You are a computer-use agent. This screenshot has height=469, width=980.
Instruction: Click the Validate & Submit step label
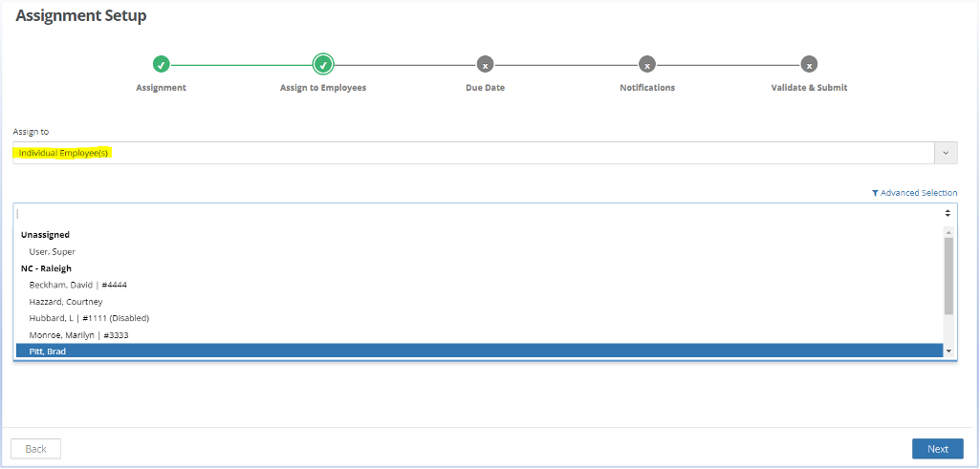click(809, 88)
